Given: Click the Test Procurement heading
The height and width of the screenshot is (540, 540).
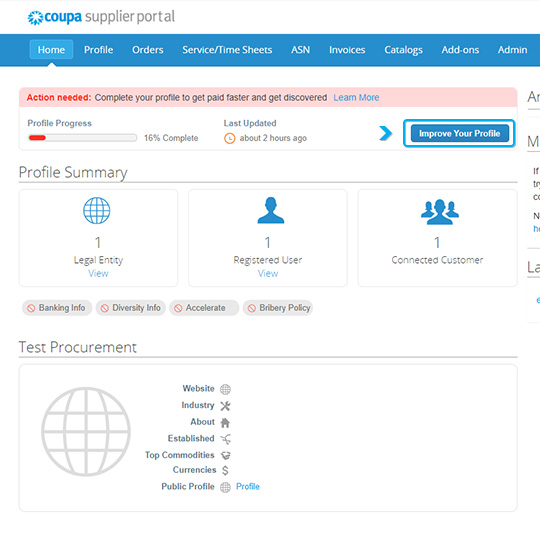Looking at the screenshot, I should [77, 347].
